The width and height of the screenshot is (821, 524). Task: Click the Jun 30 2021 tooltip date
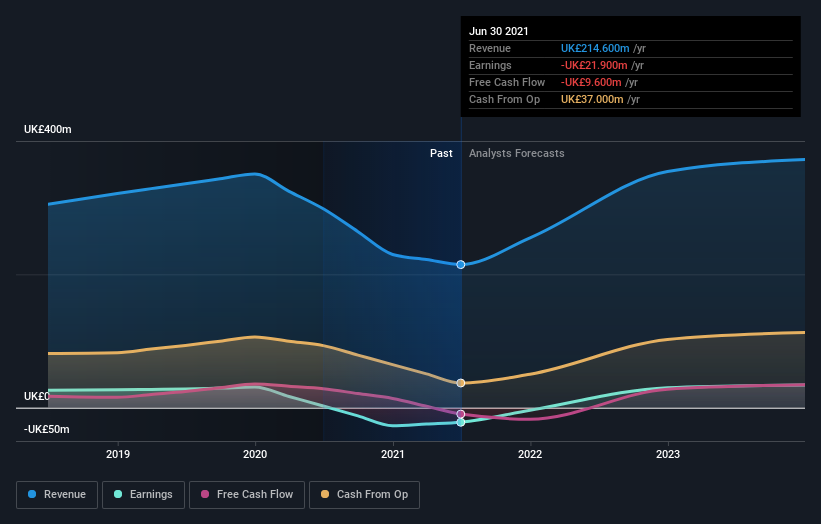[498, 31]
